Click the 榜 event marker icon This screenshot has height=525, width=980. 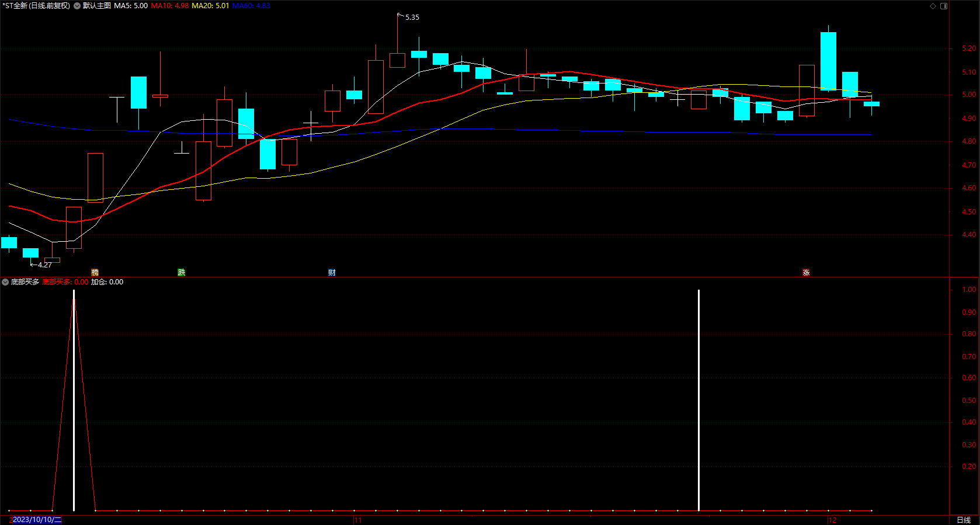tap(95, 273)
